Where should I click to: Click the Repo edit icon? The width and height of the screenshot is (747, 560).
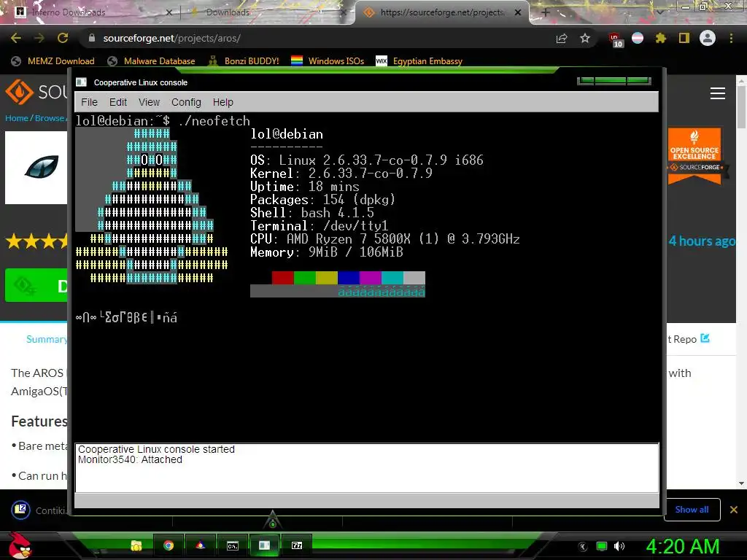705,338
